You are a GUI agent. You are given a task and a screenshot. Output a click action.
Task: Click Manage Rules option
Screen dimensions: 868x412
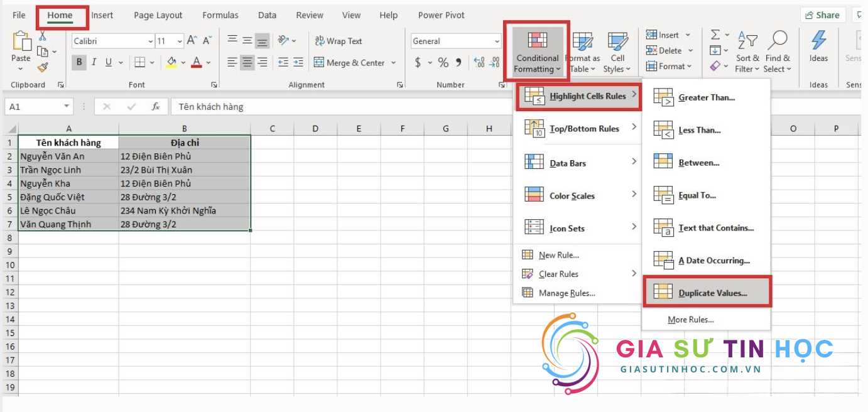click(x=567, y=293)
